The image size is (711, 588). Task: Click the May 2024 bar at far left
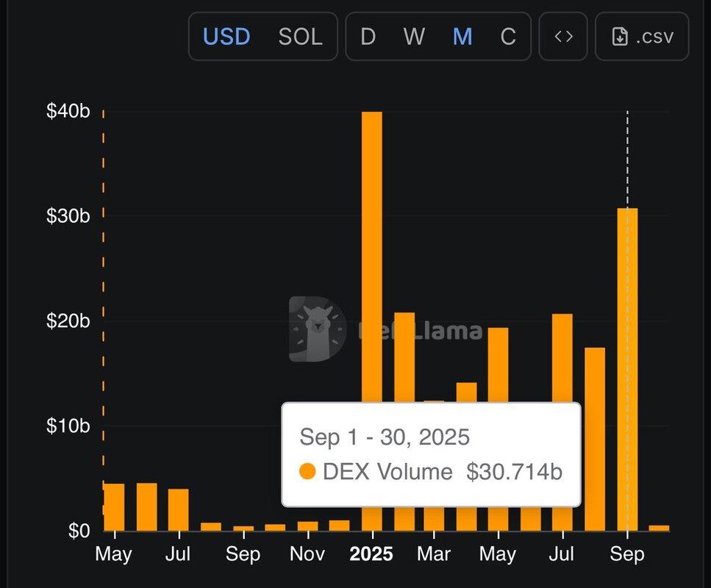point(114,507)
